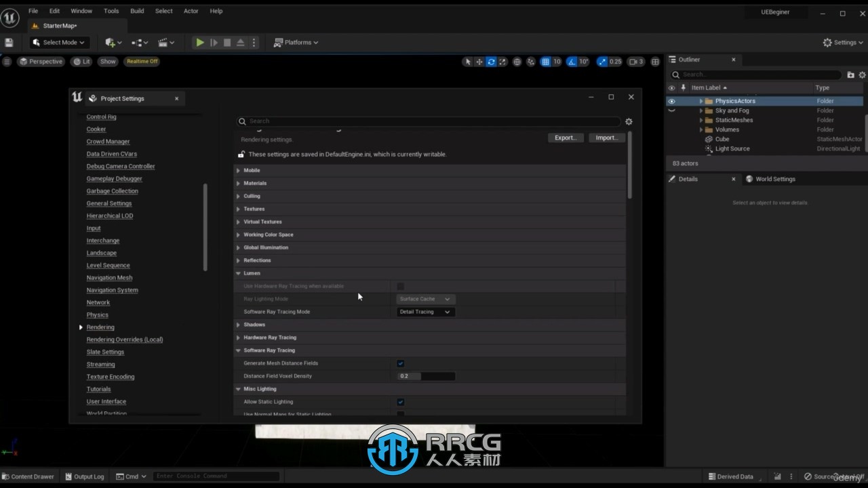Expand the Global Illumination section
The image size is (868, 488).
click(x=238, y=247)
